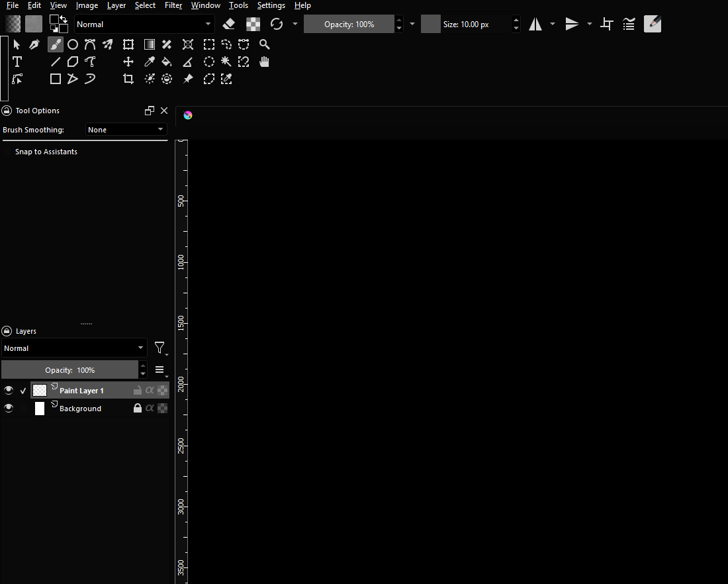Select the Gradient tool

click(x=150, y=44)
